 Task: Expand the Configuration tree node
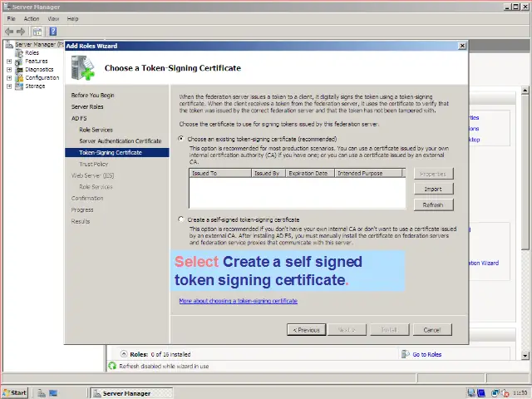tap(9, 78)
